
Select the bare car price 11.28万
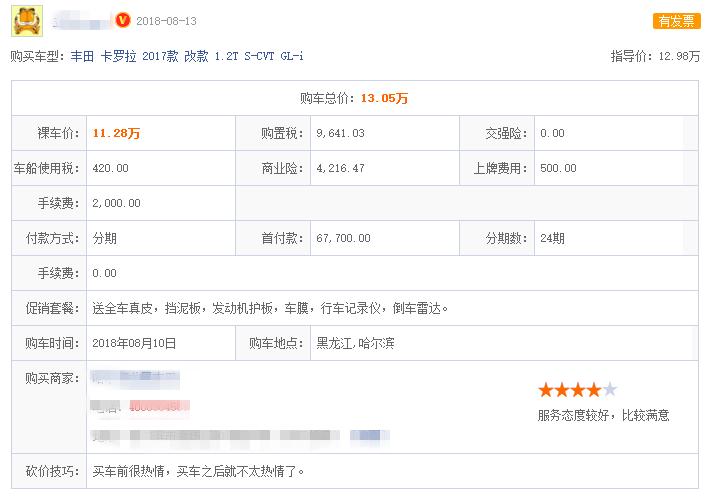[x=116, y=134]
